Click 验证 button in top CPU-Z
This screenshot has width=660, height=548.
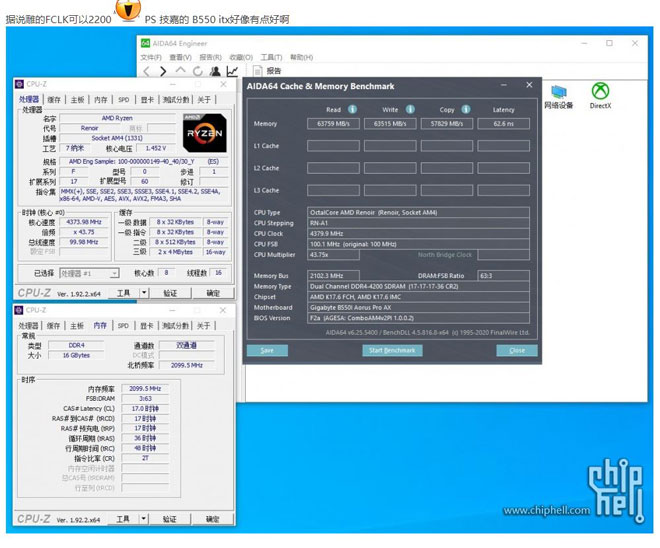coord(170,293)
